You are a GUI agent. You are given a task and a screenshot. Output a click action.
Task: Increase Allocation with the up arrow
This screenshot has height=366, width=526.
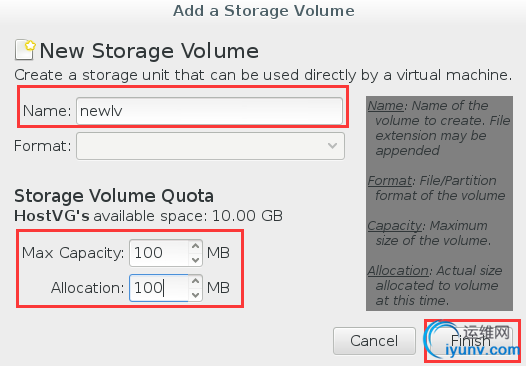195,281
